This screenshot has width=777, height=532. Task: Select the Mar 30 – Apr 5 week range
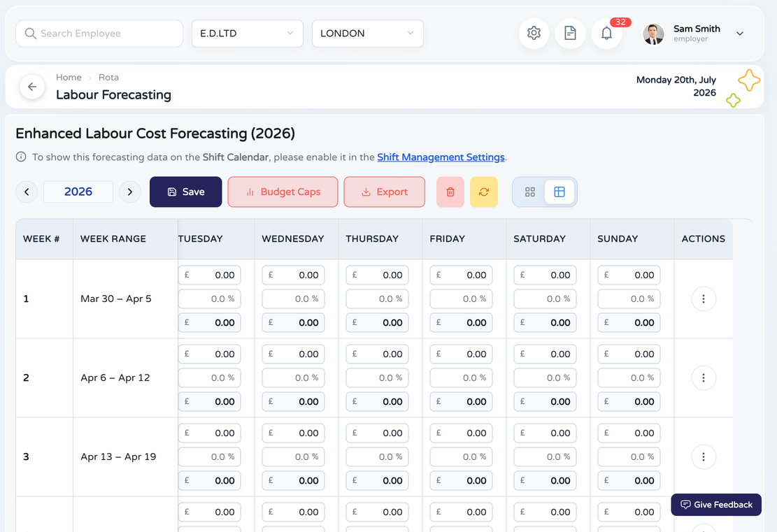pyautogui.click(x=116, y=299)
